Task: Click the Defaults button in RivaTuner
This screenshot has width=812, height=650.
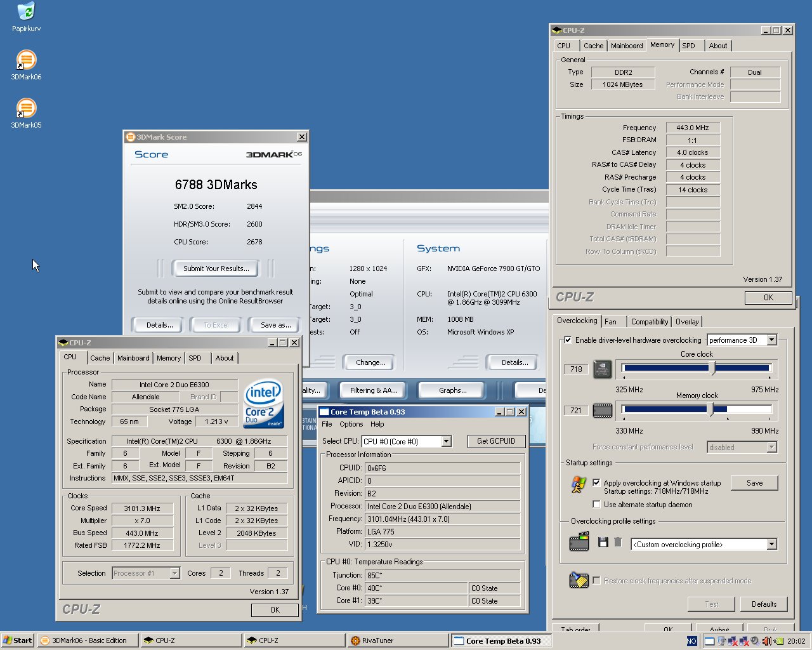Action: 764,604
